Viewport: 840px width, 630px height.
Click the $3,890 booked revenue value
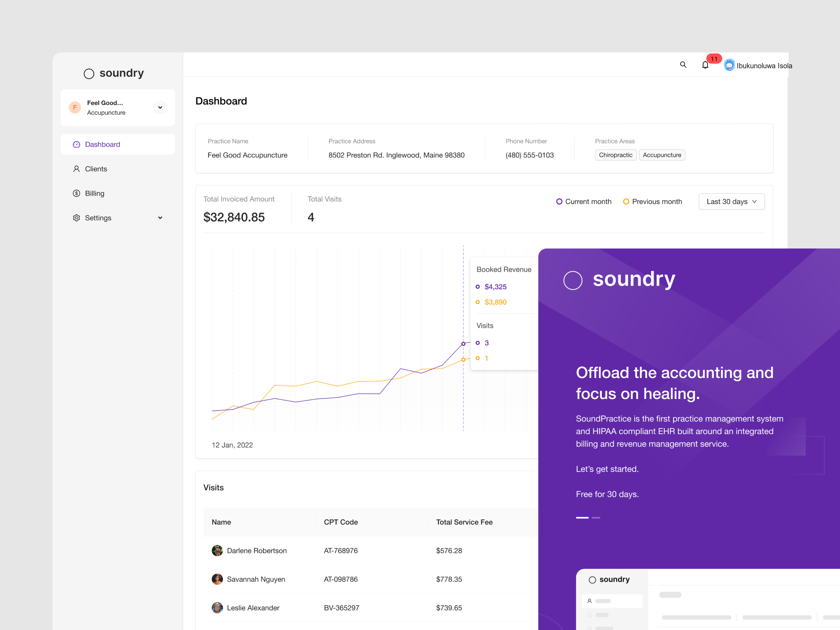point(495,302)
